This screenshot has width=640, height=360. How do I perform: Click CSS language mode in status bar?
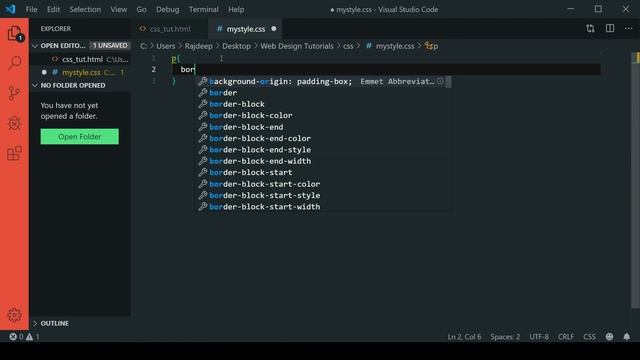[589, 337]
